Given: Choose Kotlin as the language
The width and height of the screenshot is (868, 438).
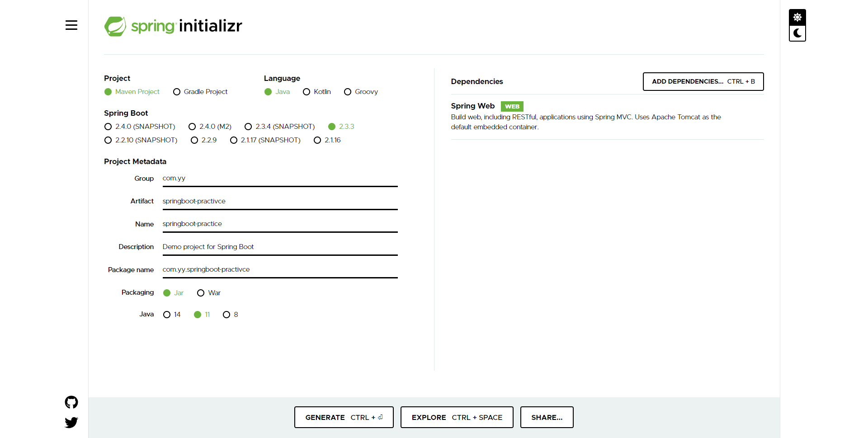Looking at the screenshot, I should (317, 92).
